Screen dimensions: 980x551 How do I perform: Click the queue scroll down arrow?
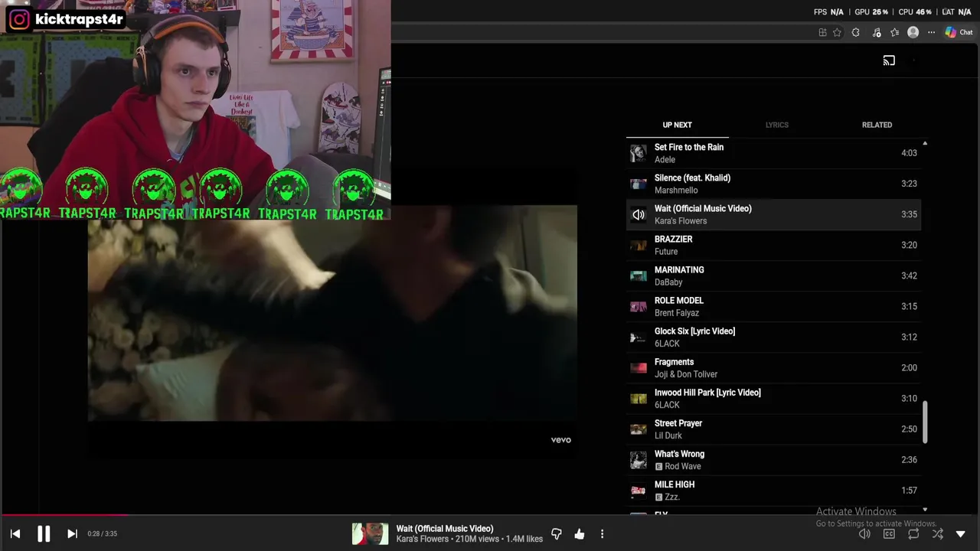click(925, 510)
